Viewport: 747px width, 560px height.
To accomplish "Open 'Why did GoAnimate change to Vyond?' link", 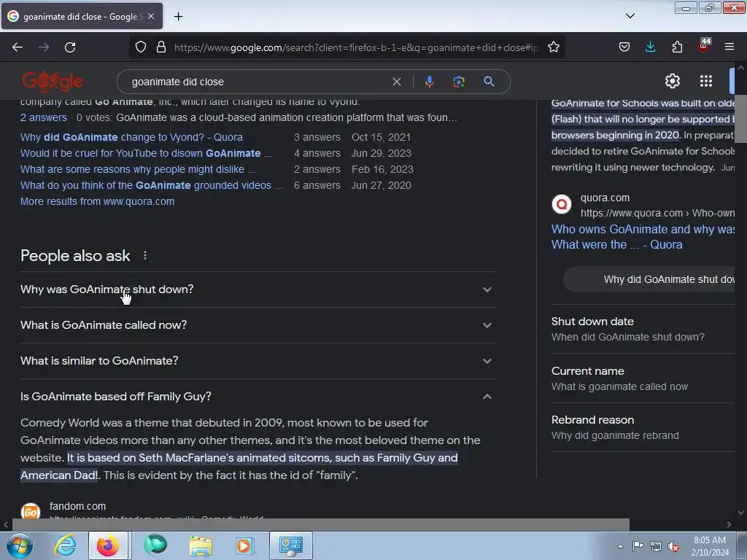I will tap(131, 137).
